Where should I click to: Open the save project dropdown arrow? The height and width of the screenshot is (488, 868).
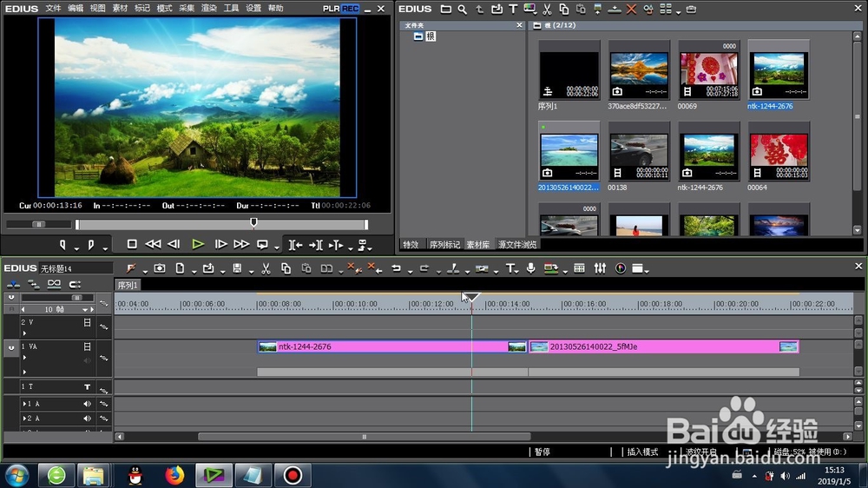pyautogui.click(x=251, y=272)
